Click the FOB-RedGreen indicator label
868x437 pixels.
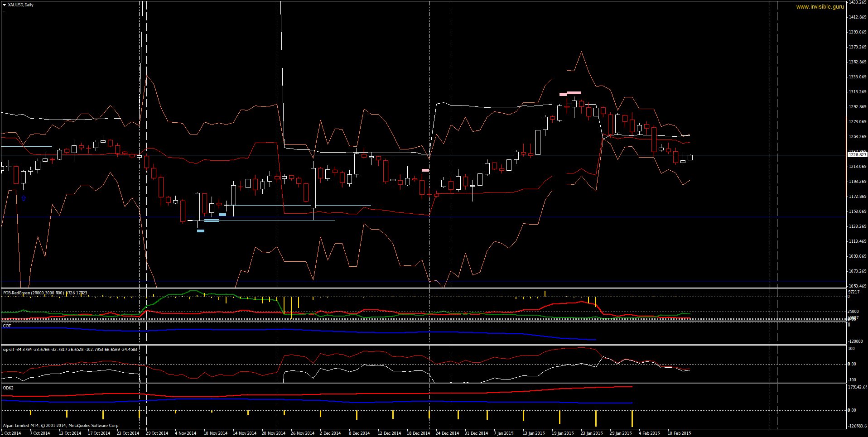(45, 293)
